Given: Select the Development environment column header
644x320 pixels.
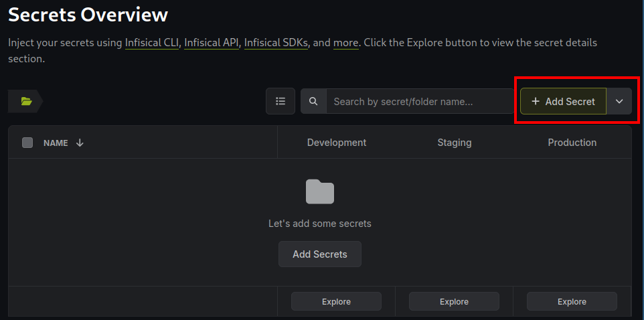Looking at the screenshot, I should [x=337, y=143].
